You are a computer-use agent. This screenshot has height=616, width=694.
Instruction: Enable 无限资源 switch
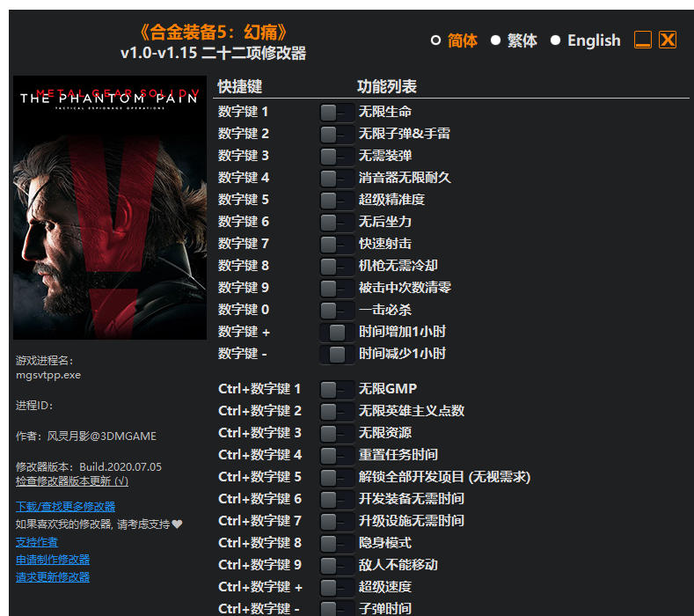click(337, 434)
